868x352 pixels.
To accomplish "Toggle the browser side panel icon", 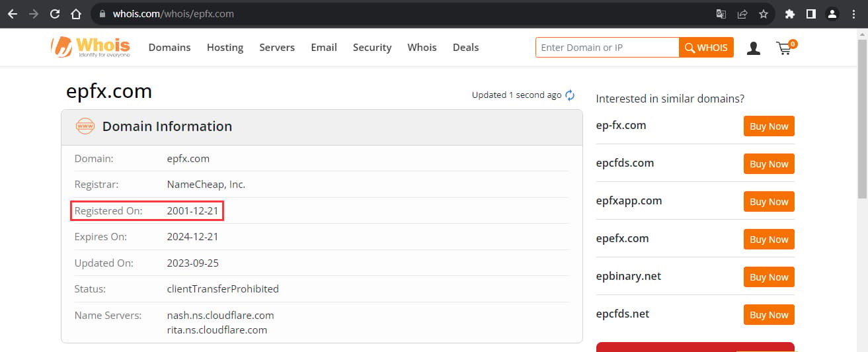I will coord(810,13).
